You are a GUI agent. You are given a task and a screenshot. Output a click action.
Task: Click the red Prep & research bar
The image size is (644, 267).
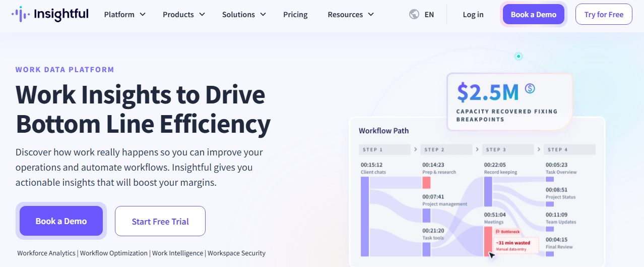click(426, 183)
